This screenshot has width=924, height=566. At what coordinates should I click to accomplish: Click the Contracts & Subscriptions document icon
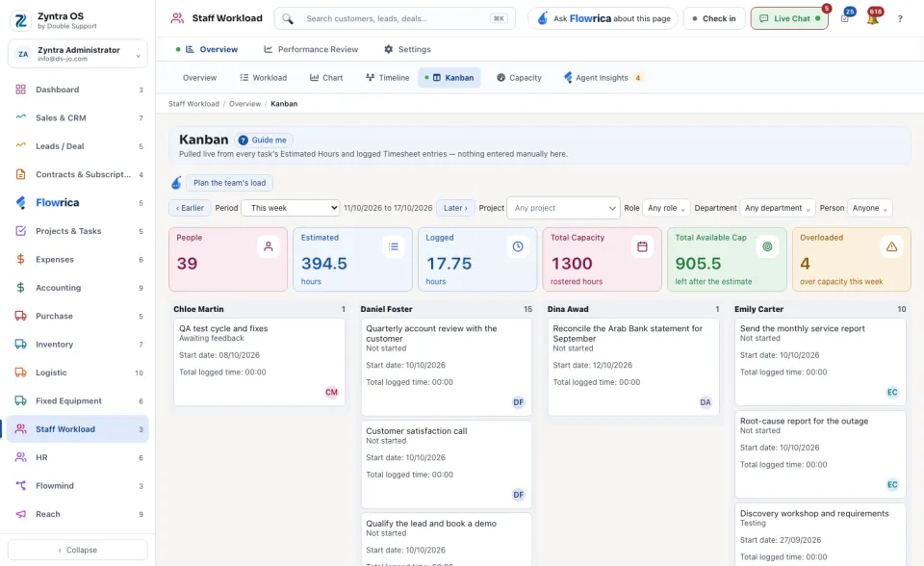point(20,174)
